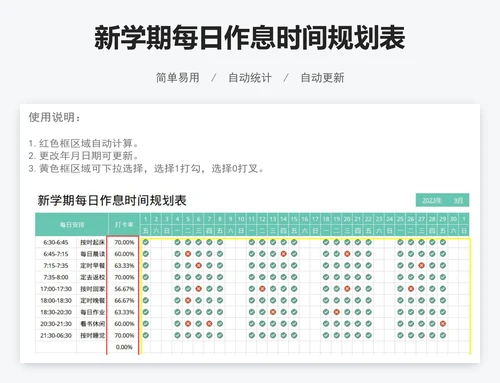Screen dimensions: 500x383
Task: Click the red cross for 18:30-20:30 on day 13
Action: tap(273, 312)
